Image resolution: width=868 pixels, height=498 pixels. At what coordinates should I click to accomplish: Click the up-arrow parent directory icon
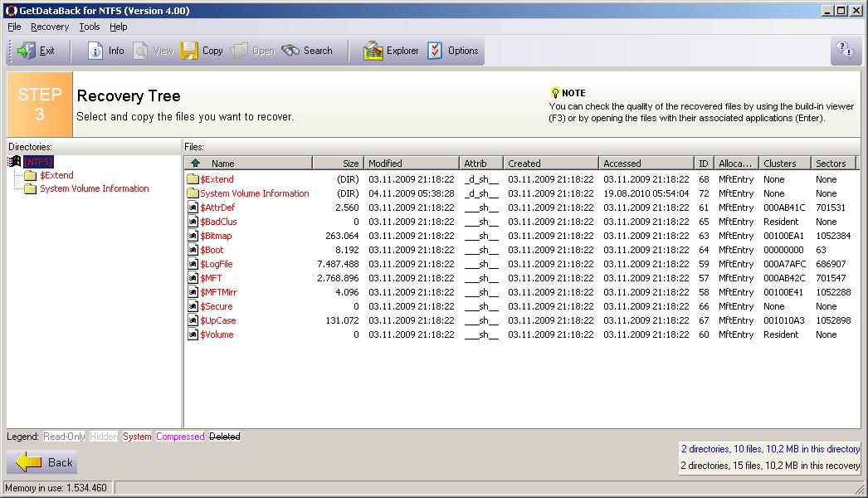[x=195, y=163]
